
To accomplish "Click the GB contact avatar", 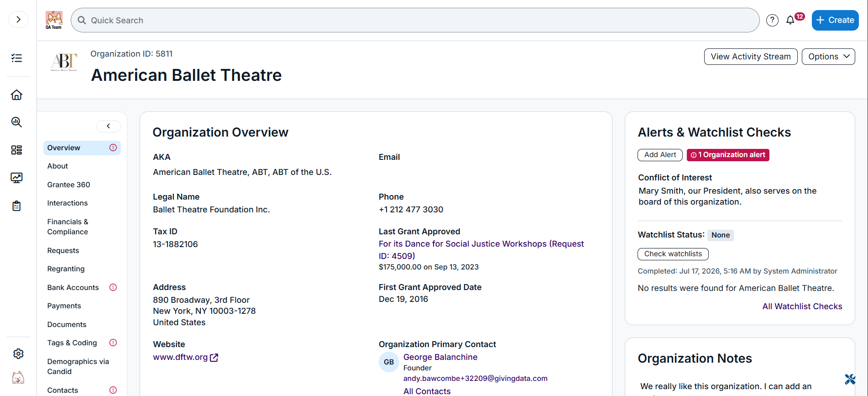I will tap(389, 362).
